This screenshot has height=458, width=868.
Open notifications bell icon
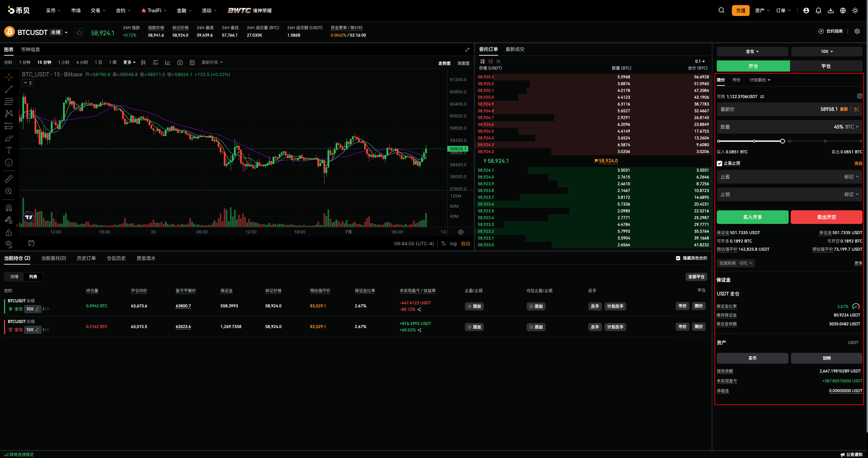tap(818, 11)
